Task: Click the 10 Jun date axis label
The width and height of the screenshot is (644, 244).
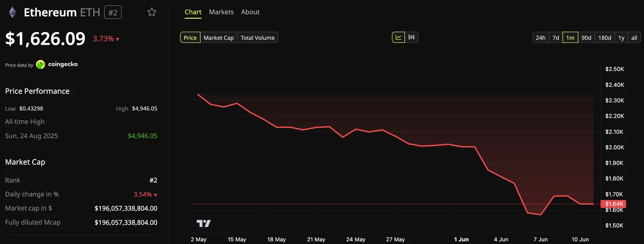Action: click(580, 239)
